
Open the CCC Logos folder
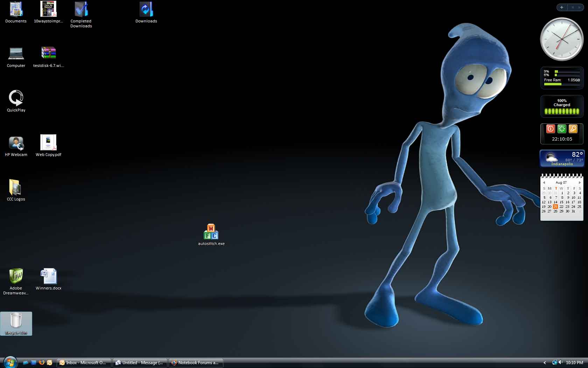coord(16,191)
